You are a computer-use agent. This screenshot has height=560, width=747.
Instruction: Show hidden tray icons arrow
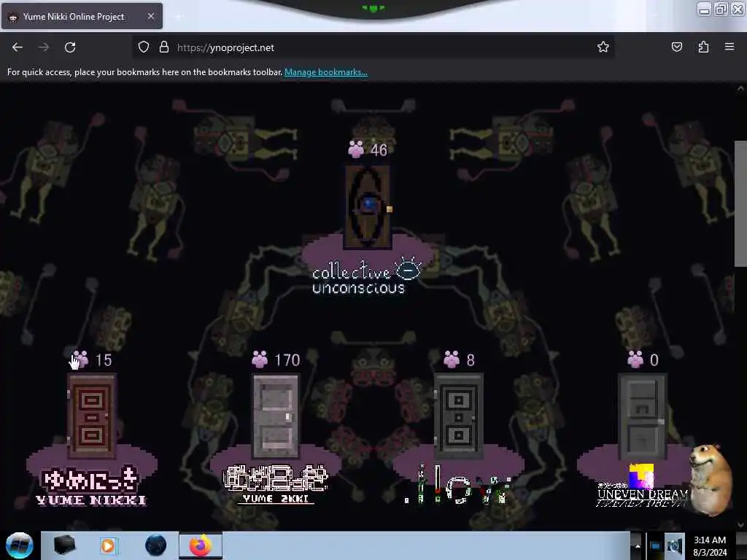tap(638, 545)
